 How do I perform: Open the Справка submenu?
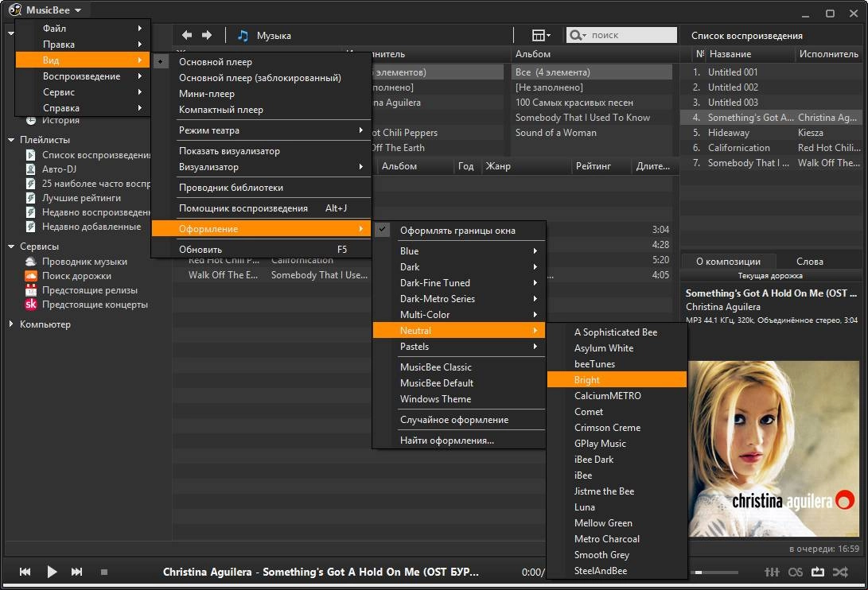(x=83, y=108)
